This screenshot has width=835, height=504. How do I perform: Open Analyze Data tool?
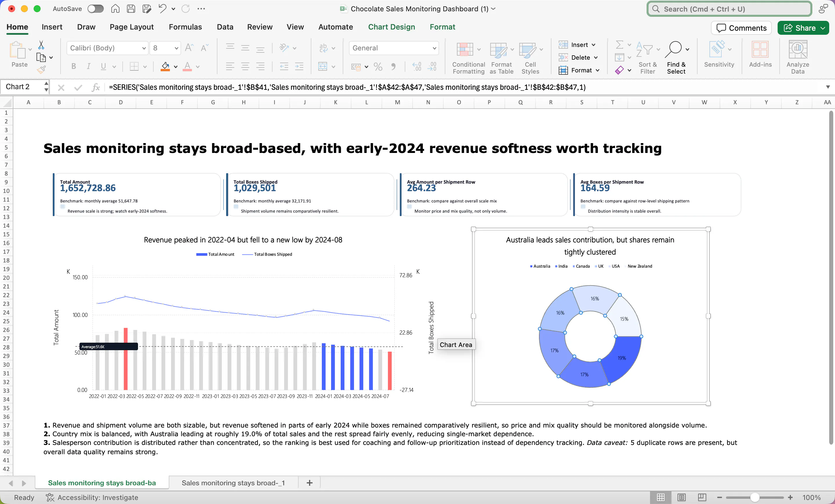tap(797, 57)
